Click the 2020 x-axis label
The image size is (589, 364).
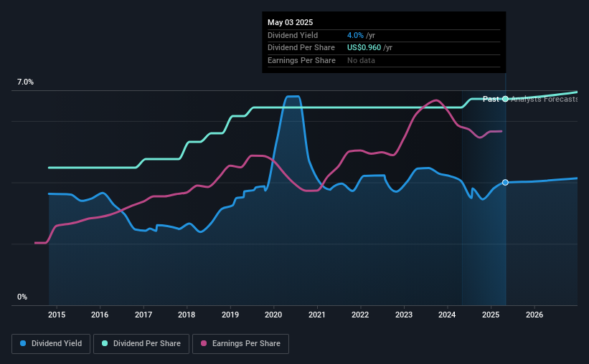(273, 315)
